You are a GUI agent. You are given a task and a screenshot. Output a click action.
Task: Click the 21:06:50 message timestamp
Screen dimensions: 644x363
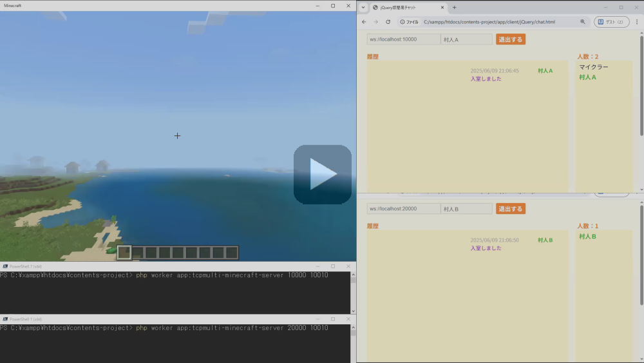[x=495, y=240]
